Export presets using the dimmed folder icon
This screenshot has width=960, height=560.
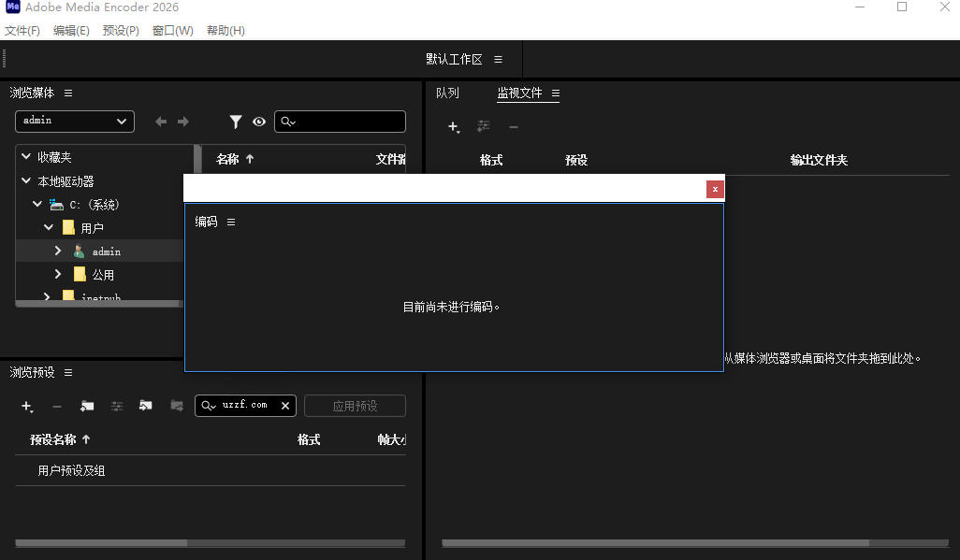[176, 405]
